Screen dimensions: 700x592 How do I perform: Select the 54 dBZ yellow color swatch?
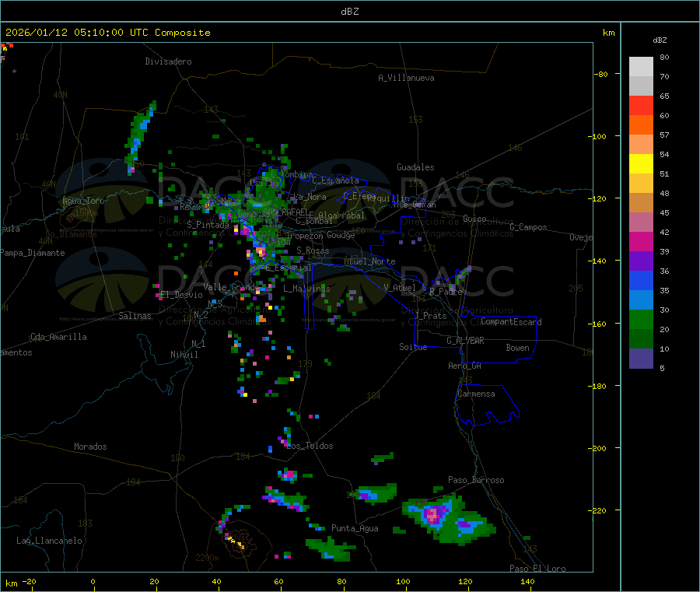(x=641, y=164)
